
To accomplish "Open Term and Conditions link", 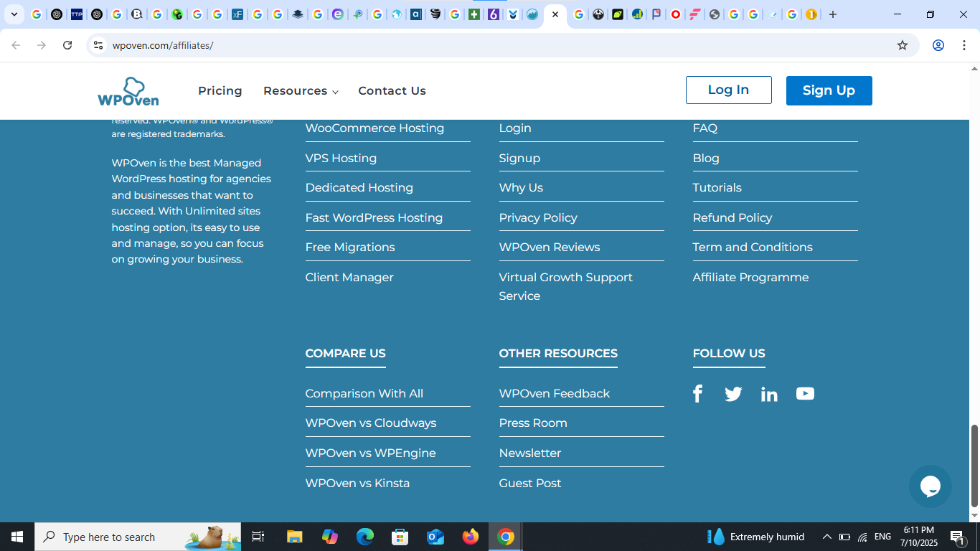I will [x=753, y=248].
